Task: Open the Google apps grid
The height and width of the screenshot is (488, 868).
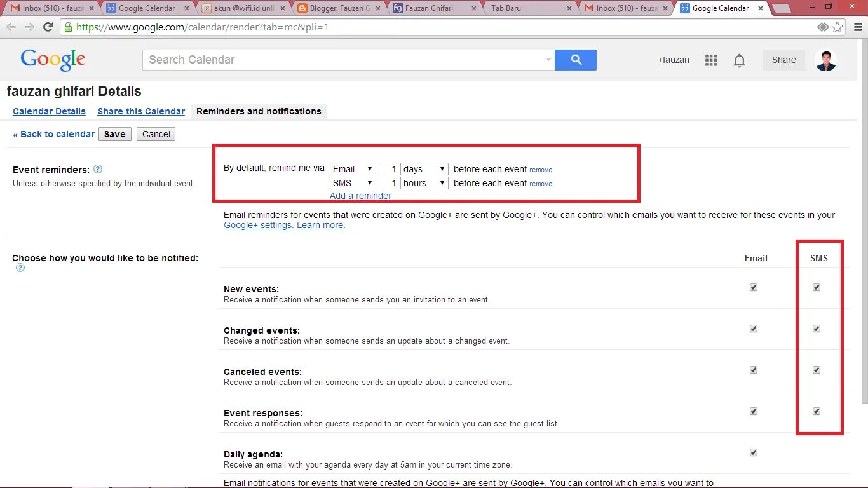Action: click(x=711, y=60)
